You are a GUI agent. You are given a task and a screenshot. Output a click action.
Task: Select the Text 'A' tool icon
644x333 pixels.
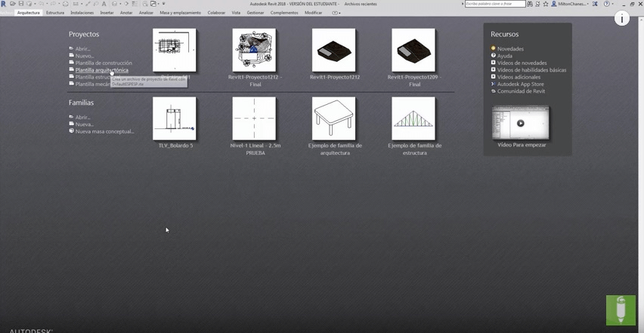[104, 4]
